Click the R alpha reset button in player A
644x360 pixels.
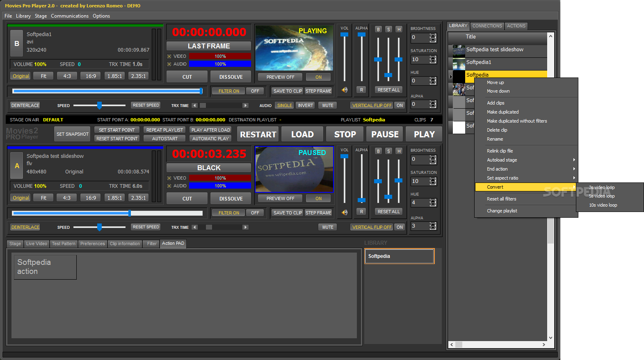(361, 212)
